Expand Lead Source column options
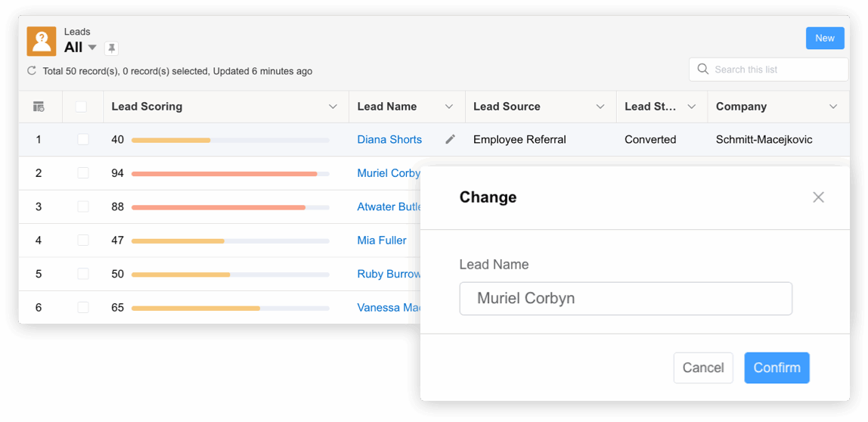Viewport: 868px width, 422px height. pyautogui.click(x=600, y=107)
